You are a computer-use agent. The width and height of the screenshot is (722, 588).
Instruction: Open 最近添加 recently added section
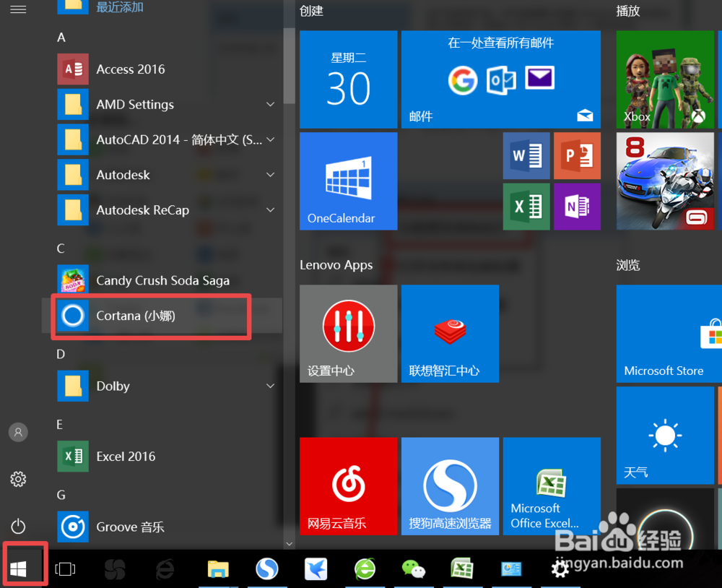[120, 7]
